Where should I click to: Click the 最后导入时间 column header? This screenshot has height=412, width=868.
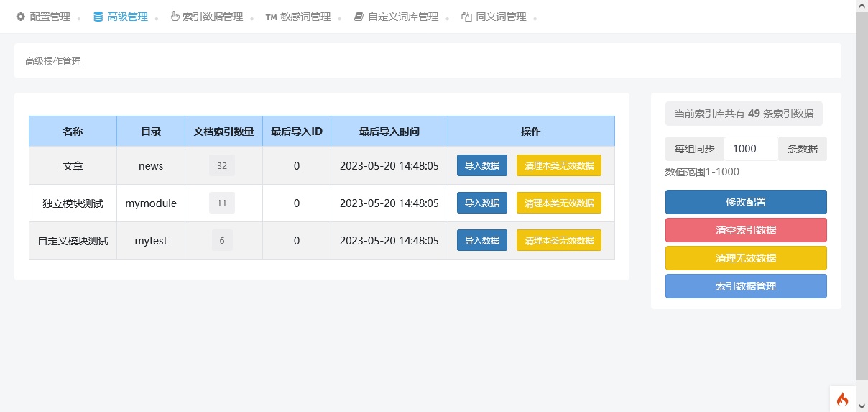coord(389,132)
